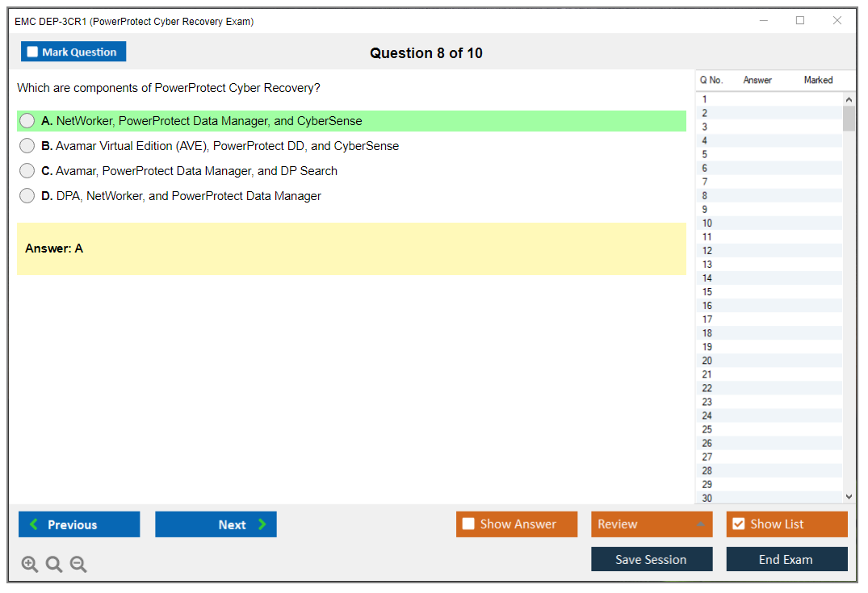The height and width of the screenshot is (593, 868).
Task: Choose option B Avamar Virtual Edition
Action: point(27,146)
